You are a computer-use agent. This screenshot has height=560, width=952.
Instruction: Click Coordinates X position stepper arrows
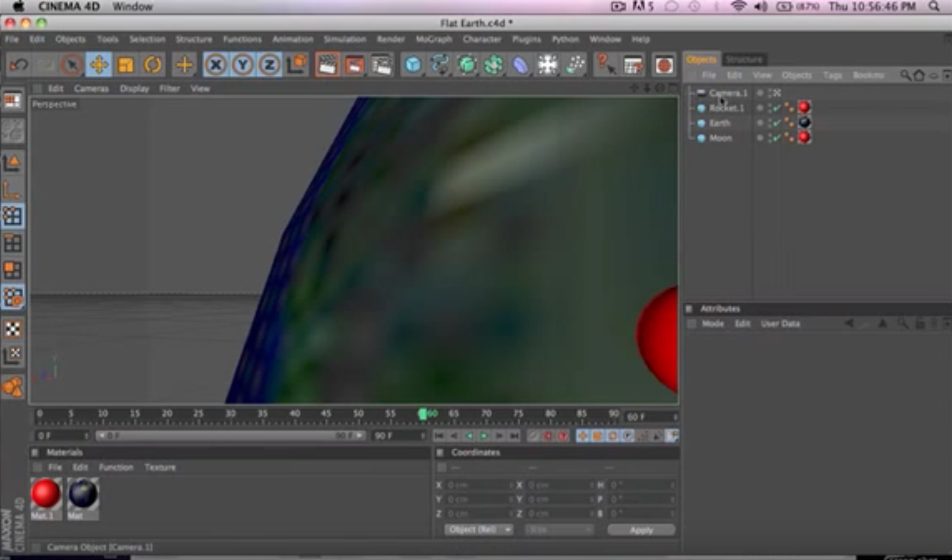click(511, 485)
